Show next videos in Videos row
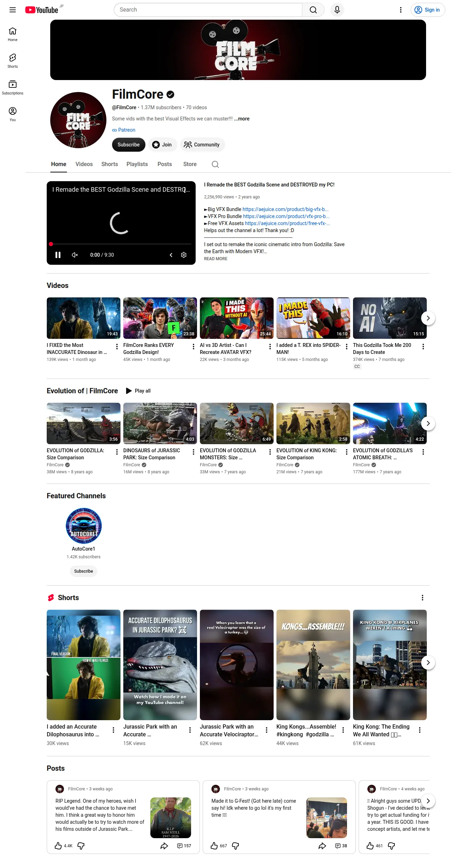Viewport: 451px width, 868px height. (428, 318)
